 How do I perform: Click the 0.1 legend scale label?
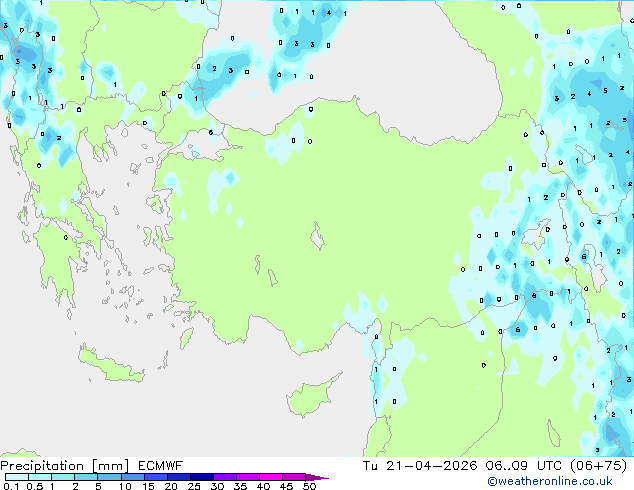point(11,486)
